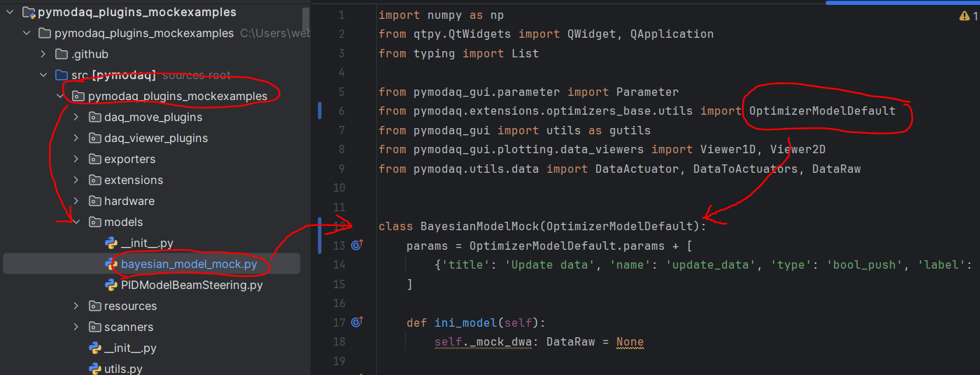The image size is (980, 375).
Task: Click gutter line number 12
Action: point(339,226)
